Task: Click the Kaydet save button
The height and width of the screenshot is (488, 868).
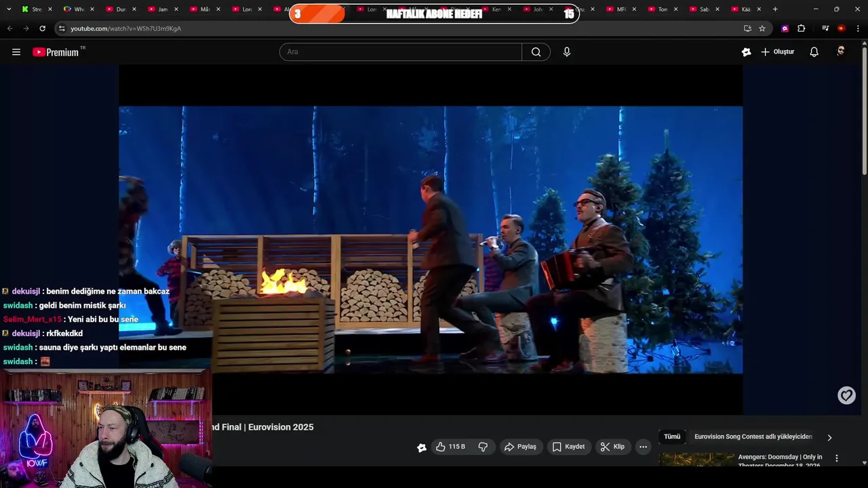Action: 568,447
